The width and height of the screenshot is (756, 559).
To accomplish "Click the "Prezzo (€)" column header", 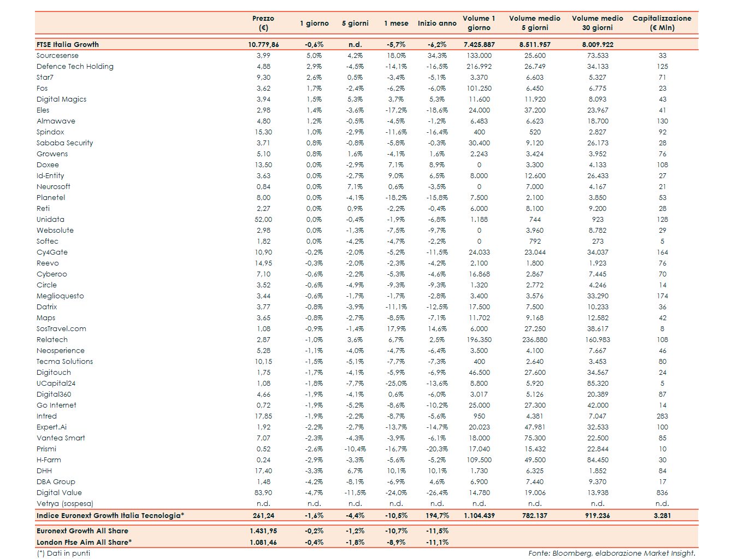I will coord(263,23).
